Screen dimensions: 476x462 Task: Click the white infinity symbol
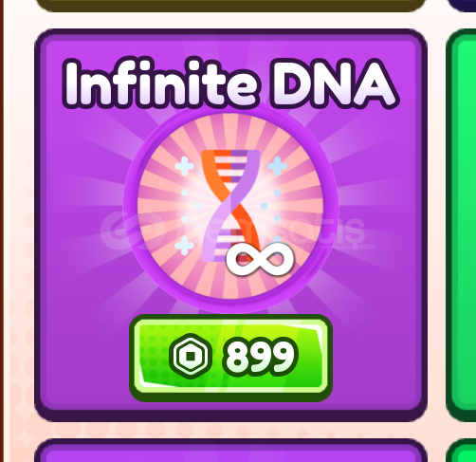[x=260, y=258]
